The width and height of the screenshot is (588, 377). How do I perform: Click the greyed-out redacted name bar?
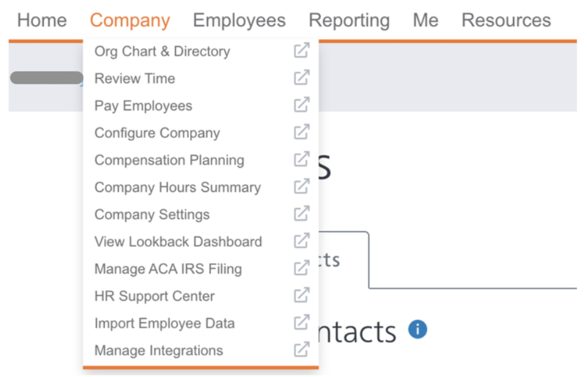coord(47,78)
